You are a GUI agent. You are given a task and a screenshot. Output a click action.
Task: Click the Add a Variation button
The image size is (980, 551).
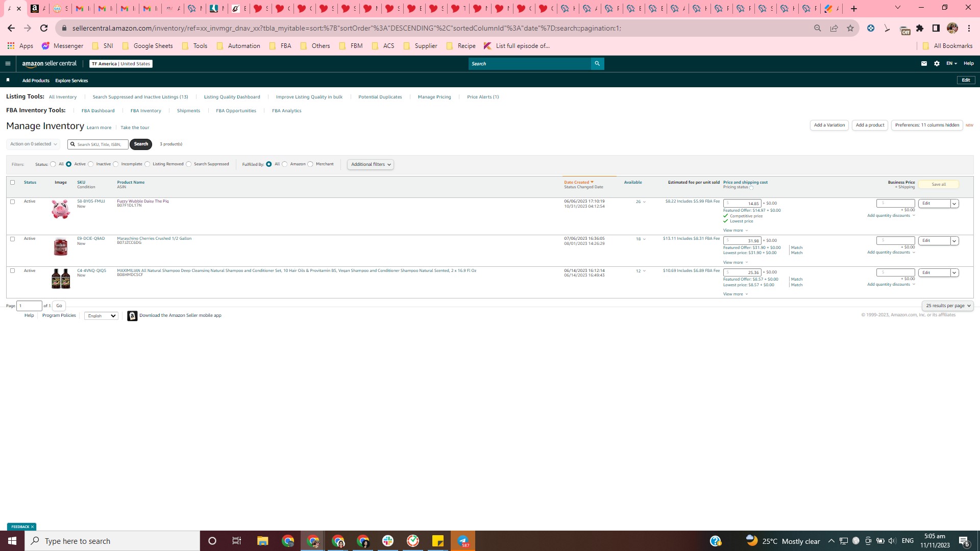pyautogui.click(x=829, y=125)
